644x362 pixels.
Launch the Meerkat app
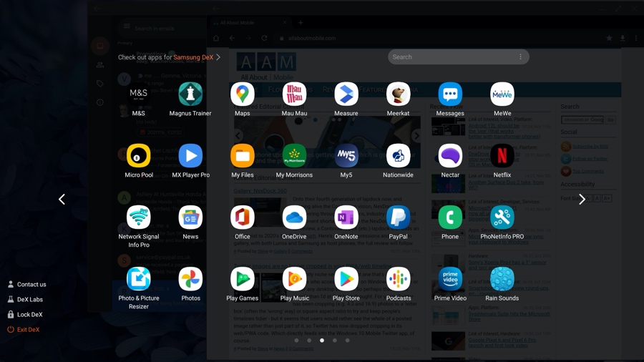(x=398, y=94)
